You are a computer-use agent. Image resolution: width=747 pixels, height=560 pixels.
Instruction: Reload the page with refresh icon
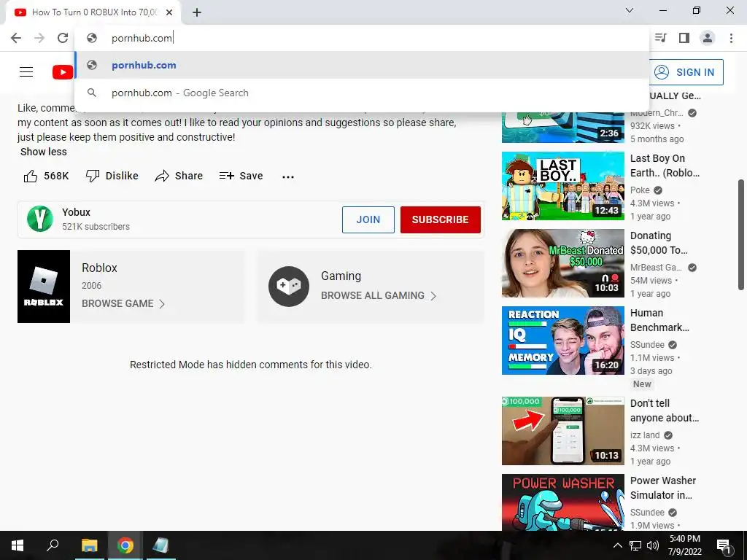click(x=63, y=38)
